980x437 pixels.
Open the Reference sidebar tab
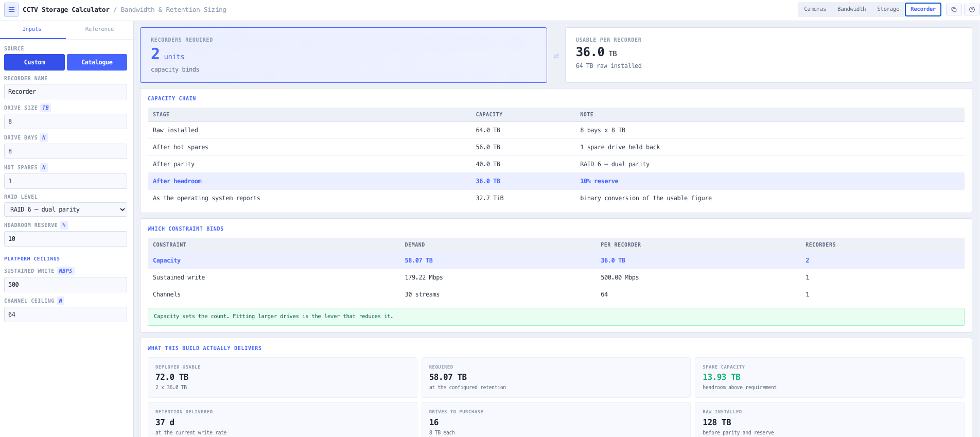pyautogui.click(x=99, y=29)
